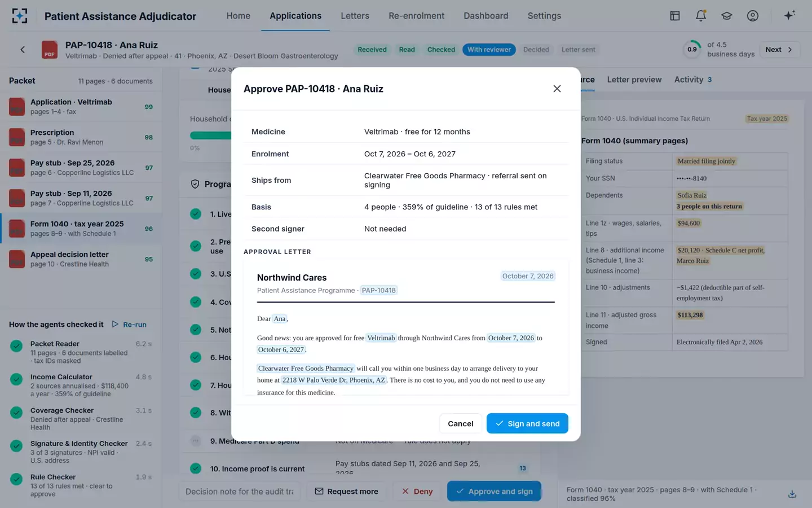812x508 pixels.
Task: Click the Approve and sign button
Action: coord(494,491)
